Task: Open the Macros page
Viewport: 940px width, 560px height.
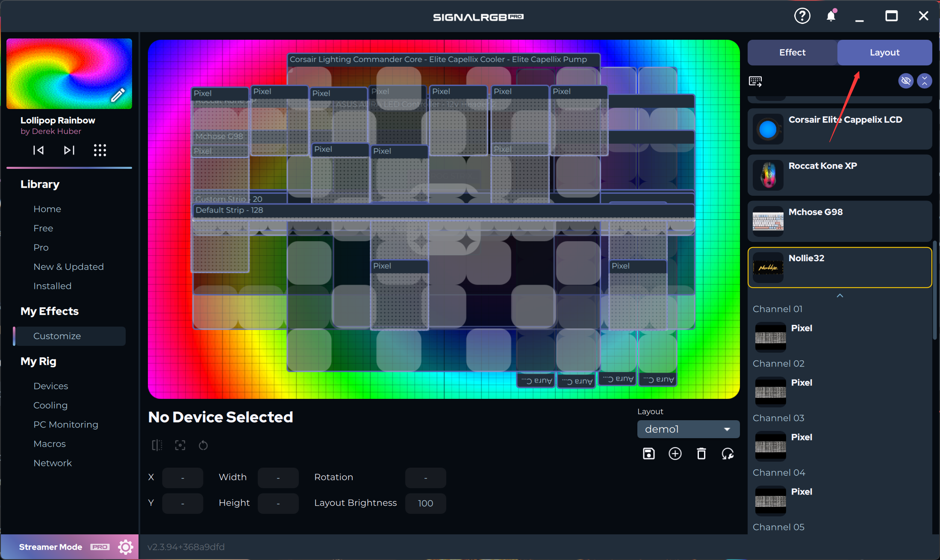Action: coord(50,444)
